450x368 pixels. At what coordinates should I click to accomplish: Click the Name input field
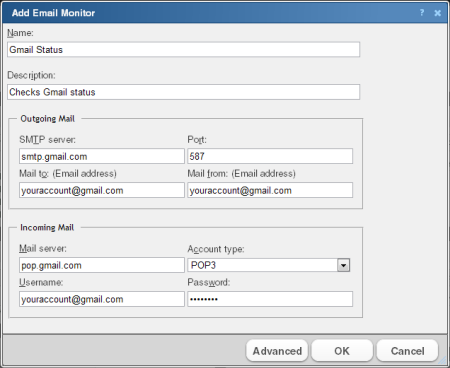pyautogui.click(x=183, y=49)
